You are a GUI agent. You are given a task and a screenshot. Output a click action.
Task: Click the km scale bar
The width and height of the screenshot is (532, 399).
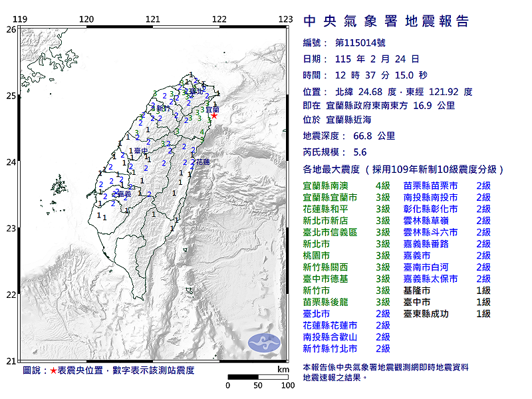coord(258,377)
